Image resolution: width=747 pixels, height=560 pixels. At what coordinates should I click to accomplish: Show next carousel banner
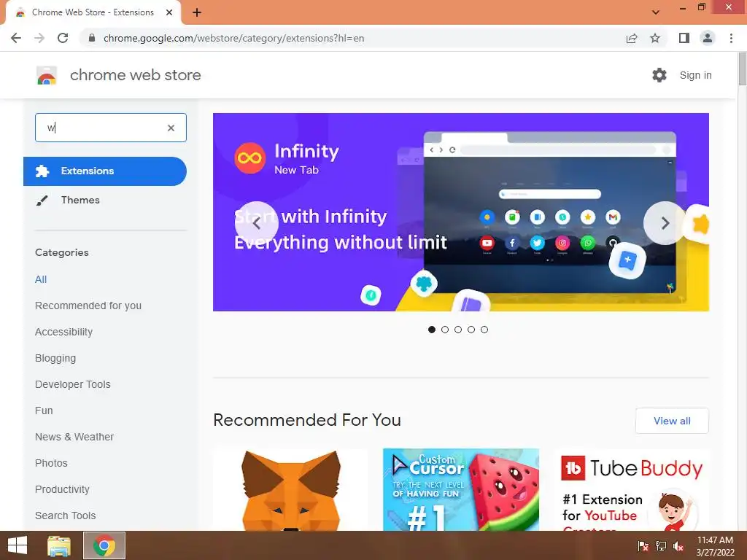coord(665,223)
